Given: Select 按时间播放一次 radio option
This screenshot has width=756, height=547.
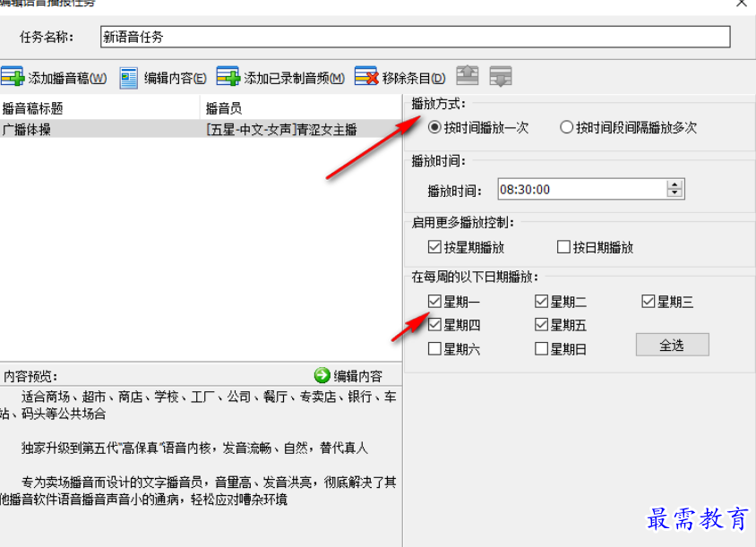Looking at the screenshot, I should tap(434, 127).
